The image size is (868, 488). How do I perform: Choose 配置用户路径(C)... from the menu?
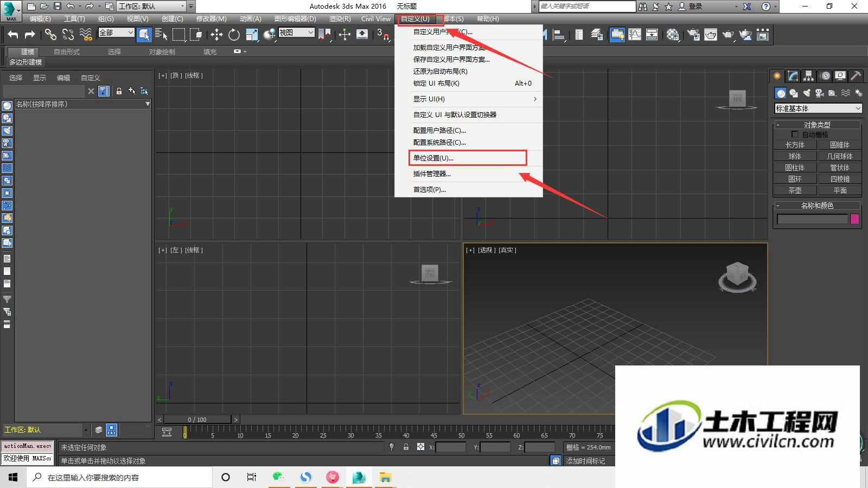469,130
